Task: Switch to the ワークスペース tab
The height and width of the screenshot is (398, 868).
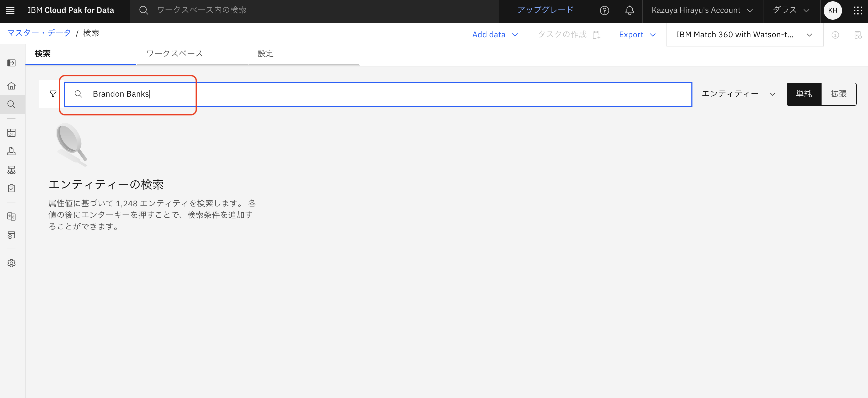Action: [174, 54]
